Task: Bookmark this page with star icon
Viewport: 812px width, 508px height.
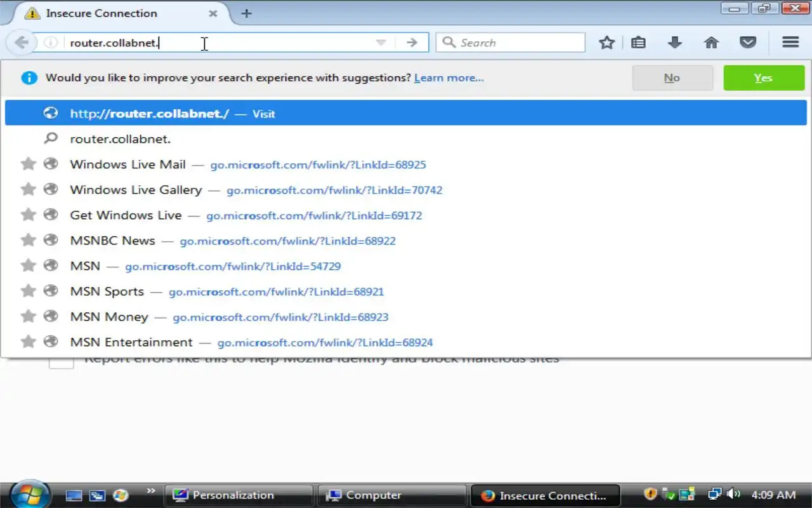Action: [607, 43]
